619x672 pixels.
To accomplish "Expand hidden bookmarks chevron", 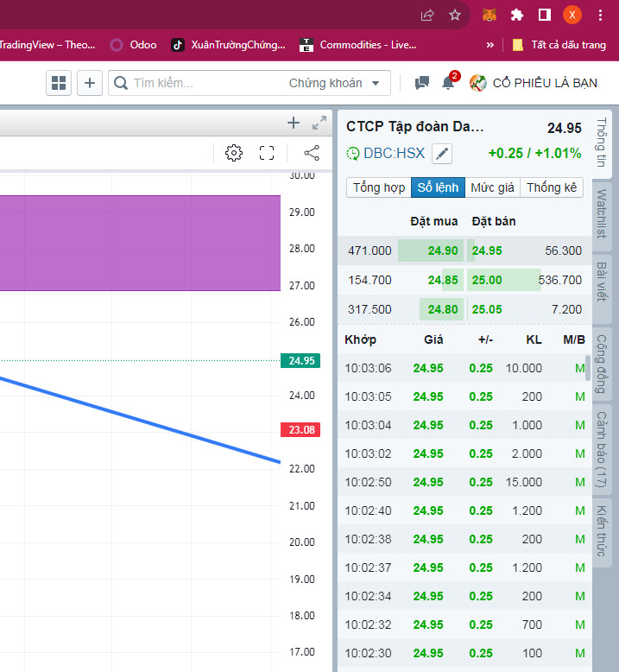I will [x=490, y=45].
